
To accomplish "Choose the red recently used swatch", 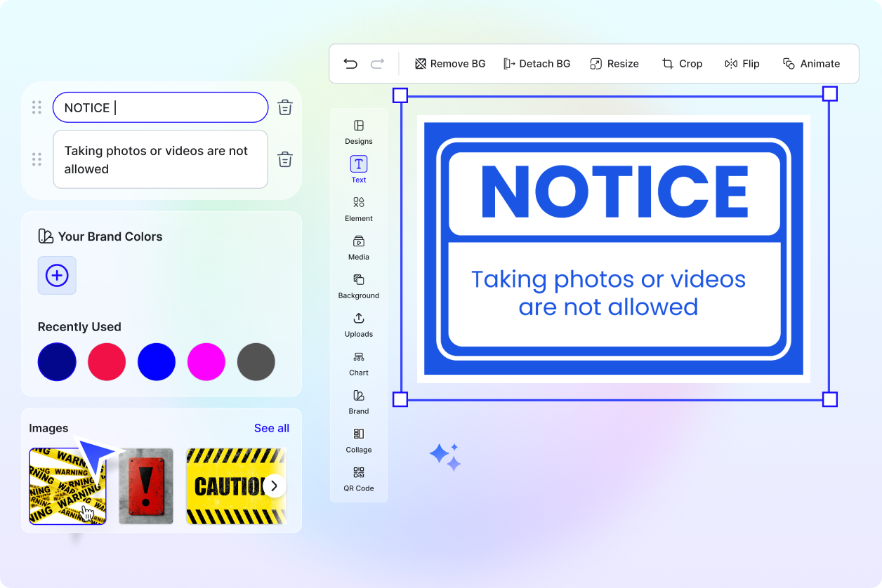I will [107, 362].
